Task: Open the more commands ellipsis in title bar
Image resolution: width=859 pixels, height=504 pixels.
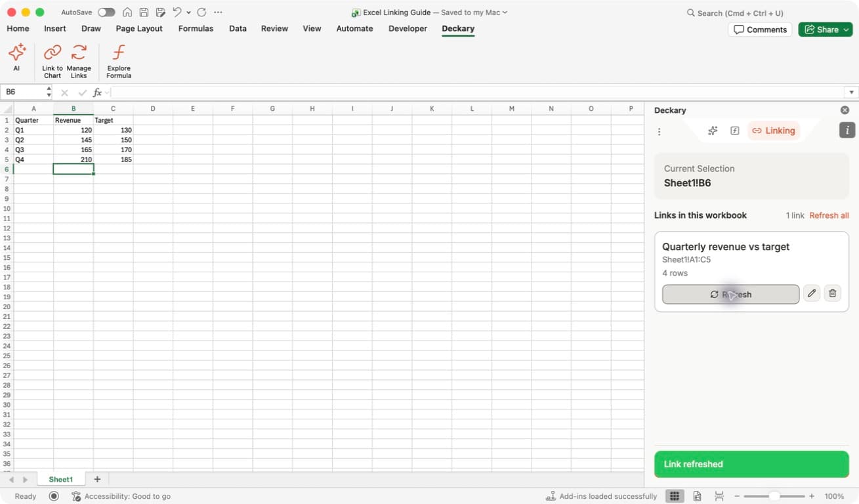Action: [219, 12]
